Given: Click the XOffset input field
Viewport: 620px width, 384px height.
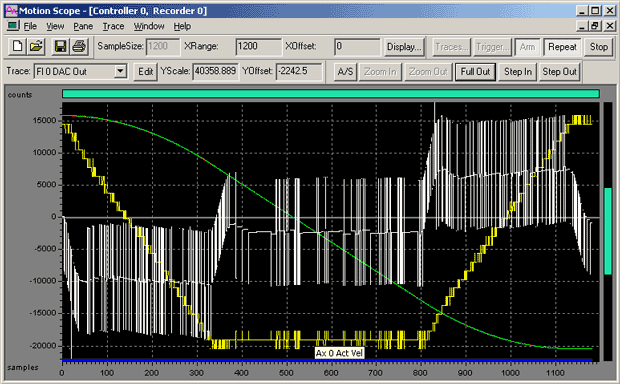Looking at the screenshot, I should [357, 47].
